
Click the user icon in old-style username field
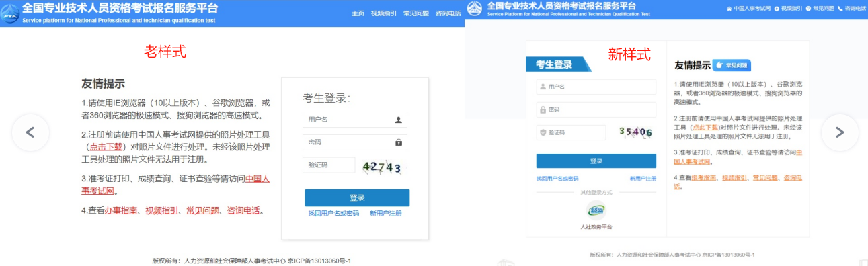pyautogui.click(x=399, y=120)
